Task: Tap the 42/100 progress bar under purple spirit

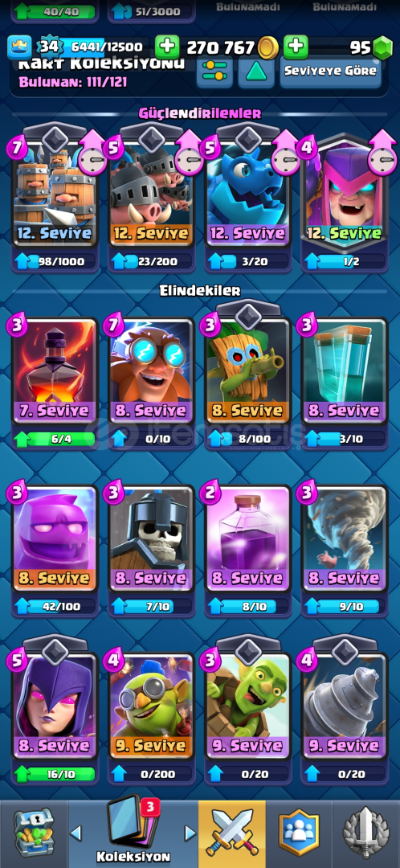Action: [55, 606]
